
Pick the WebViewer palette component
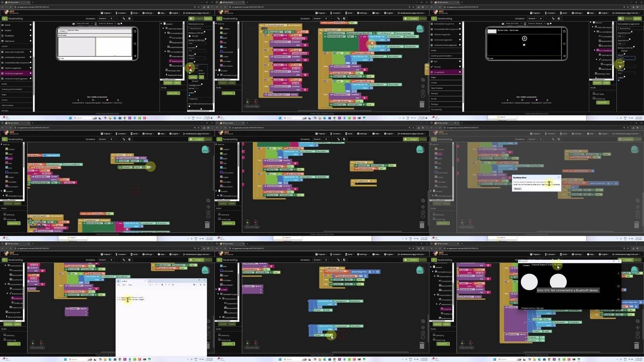(x=16, y=41)
